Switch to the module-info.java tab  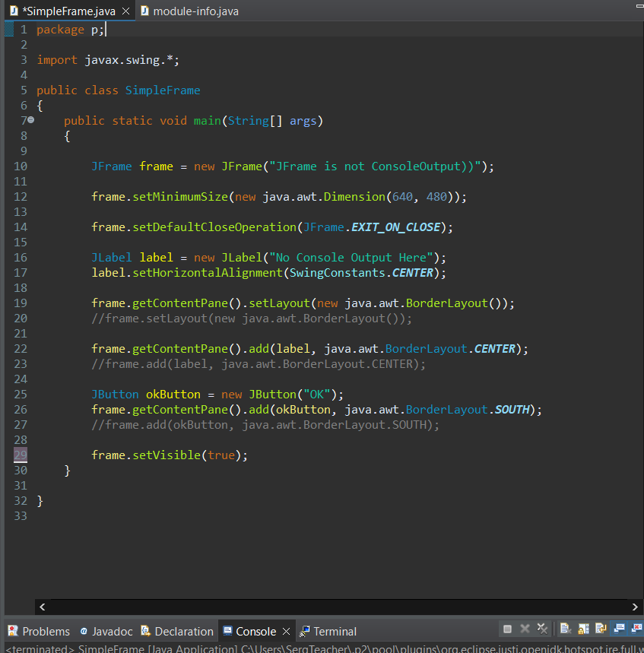point(189,11)
